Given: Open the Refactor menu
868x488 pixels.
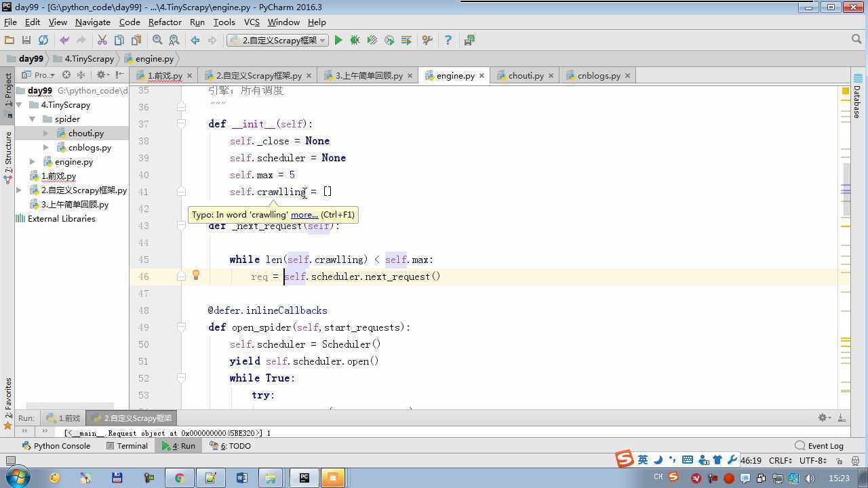Looking at the screenshot, I should [x=165, y=22].
